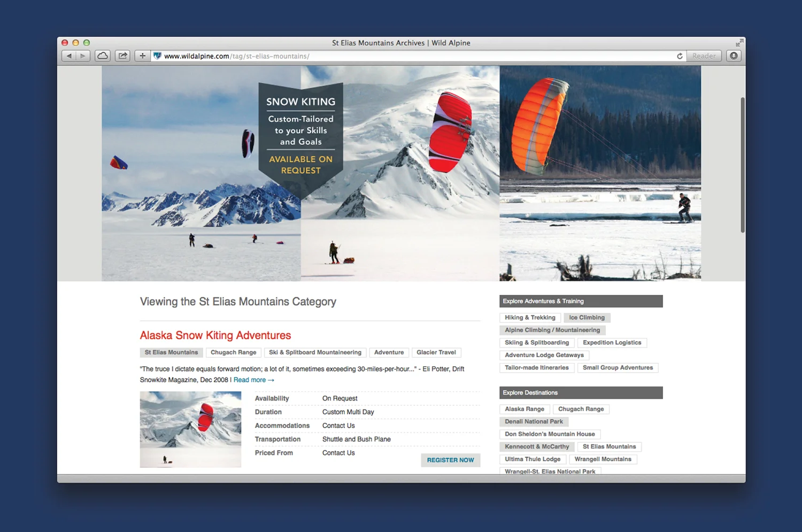Select the Chugach Range post tag
Image resolution: width=802 pixels, height=532 pixels.
pos(233,352)
